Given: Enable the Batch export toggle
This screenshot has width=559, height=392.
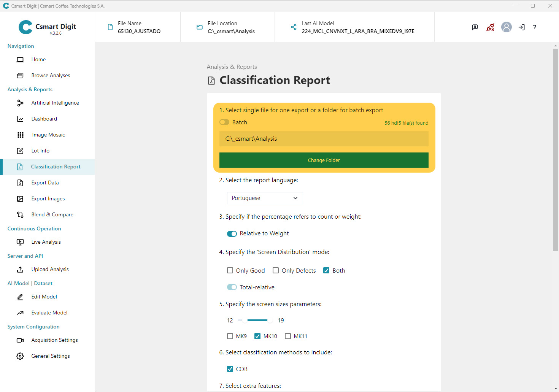Looking at the screenshot, I should click(224, 122).
